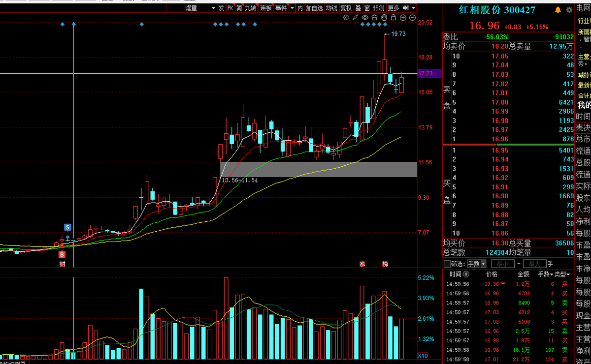Open the 更多 more menu
This screenshot has width=591, height=364.
[x=394, y=8]
